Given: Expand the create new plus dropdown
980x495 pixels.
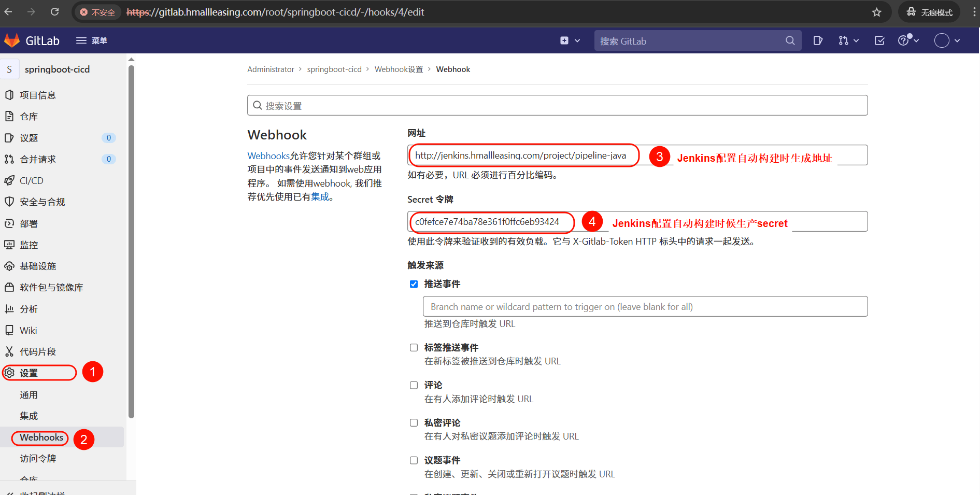Looking at the screenshot, I should 570,40.
